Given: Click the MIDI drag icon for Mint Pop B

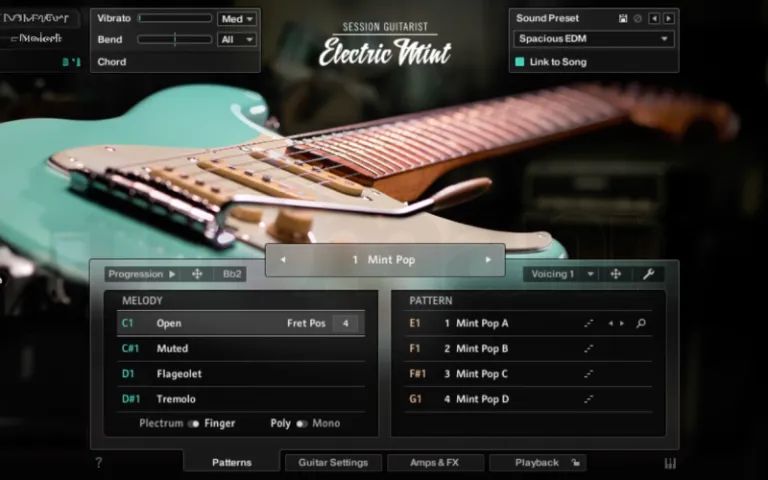Looking at the screenshot, I should [589, 349].
